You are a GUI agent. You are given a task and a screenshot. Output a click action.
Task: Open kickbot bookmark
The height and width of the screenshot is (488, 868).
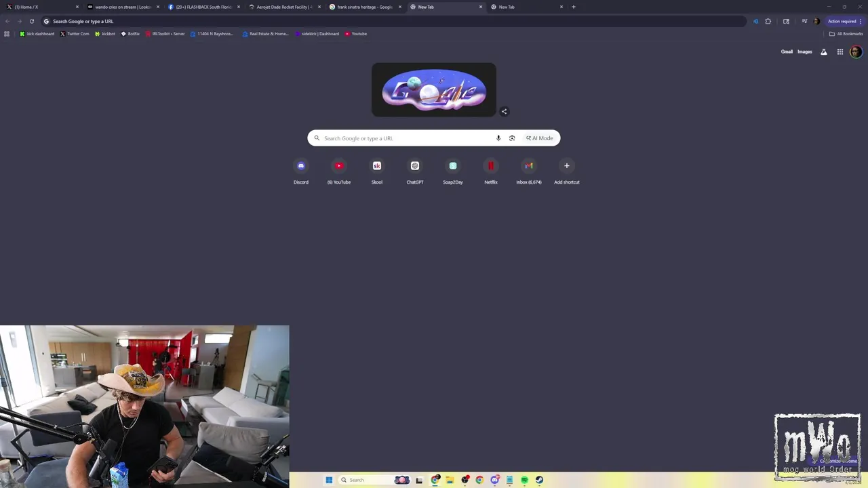105,34
